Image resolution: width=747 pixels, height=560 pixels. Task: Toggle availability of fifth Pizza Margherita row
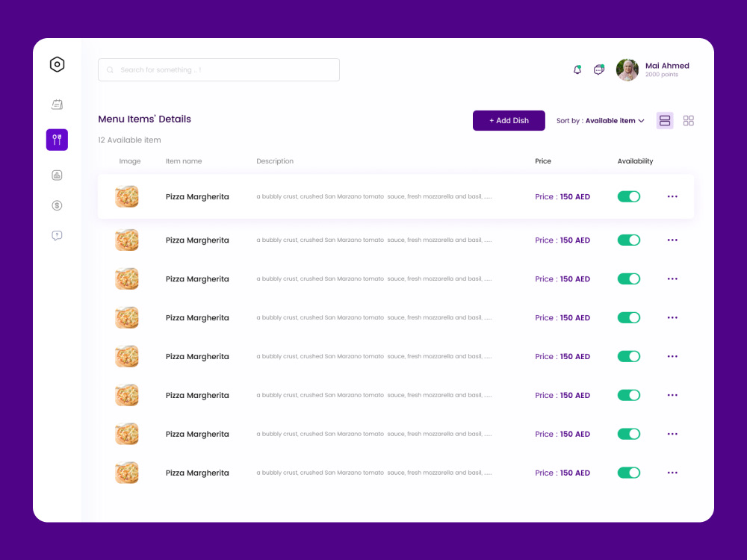tap(628, 356)
